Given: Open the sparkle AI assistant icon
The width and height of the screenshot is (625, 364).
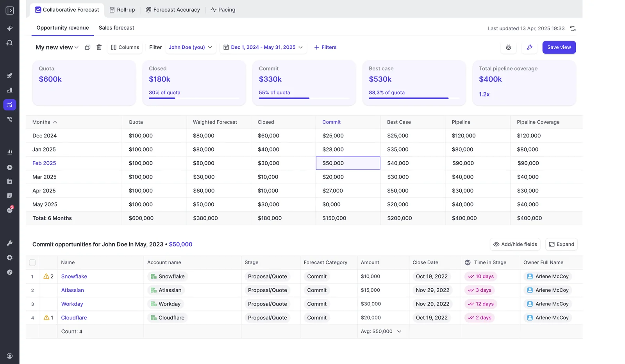Looking at the screenshot, I should click(x=10, y=28).
